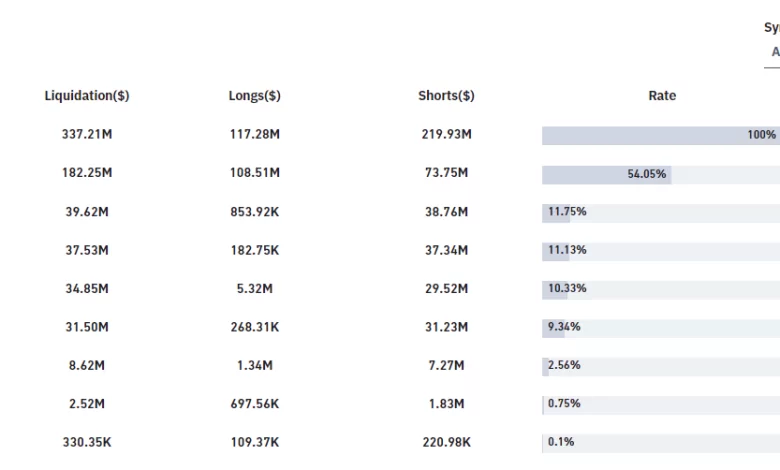Viewport: 780px width, 470px height.
Task: Click the 182.25M liquidation cell
Action: pos(87,173)
